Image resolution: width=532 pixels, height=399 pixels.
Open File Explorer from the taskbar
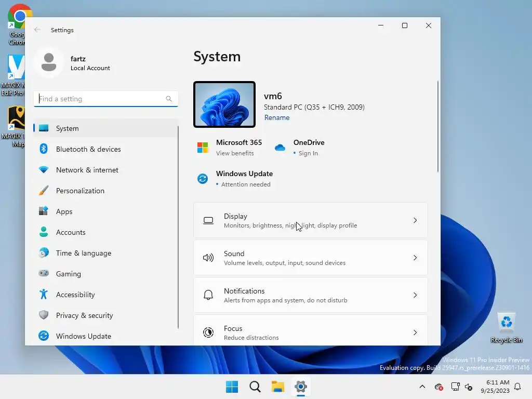coord(278,387)
